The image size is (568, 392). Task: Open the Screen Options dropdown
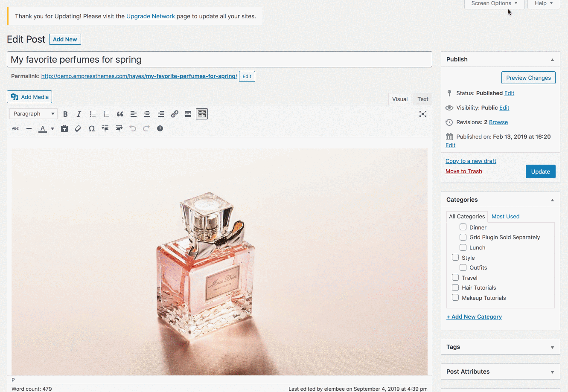tap(494, 3)
